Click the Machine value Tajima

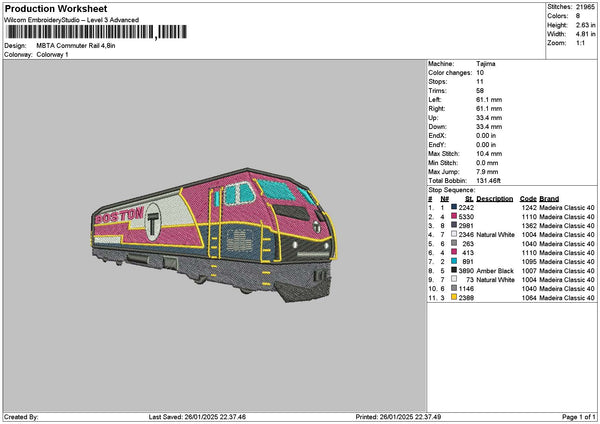(x=487, y=63)
